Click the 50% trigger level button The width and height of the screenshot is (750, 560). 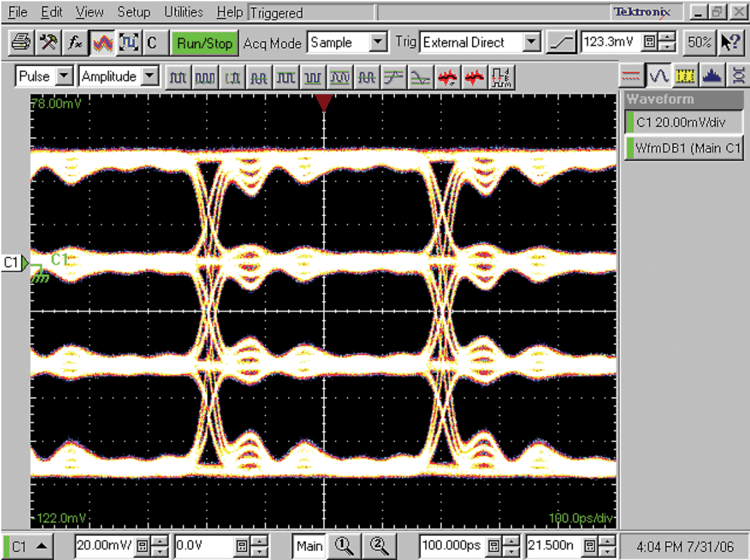coord(699,43)
